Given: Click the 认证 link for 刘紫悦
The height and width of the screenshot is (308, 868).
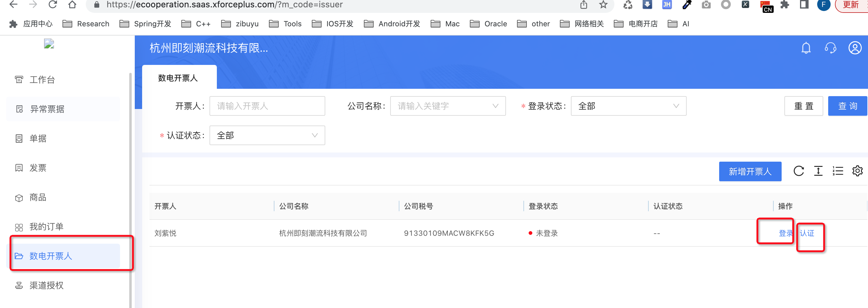Looking at the screenshot, I should (x=807, y=233).
